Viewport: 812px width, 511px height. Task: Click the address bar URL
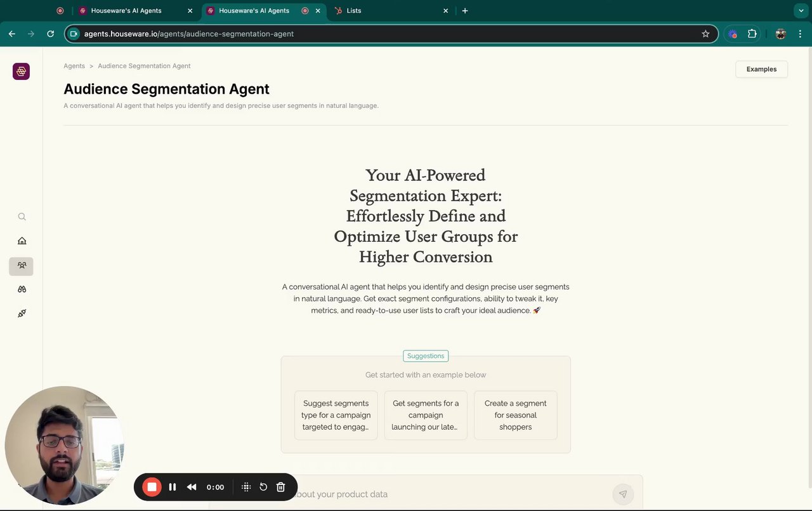tap(189, 34)
